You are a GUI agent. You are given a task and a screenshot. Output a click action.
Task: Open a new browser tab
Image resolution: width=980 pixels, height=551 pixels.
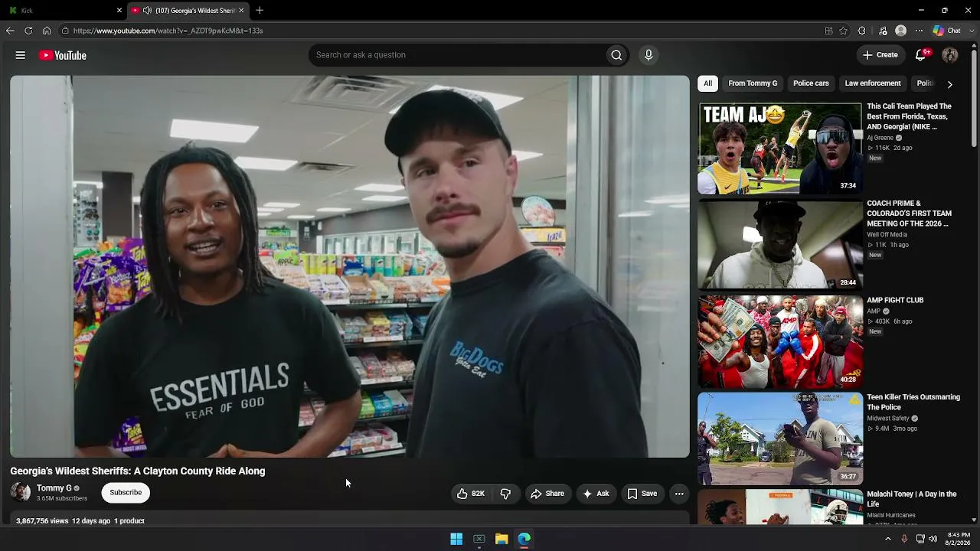[x=260, y=11]
